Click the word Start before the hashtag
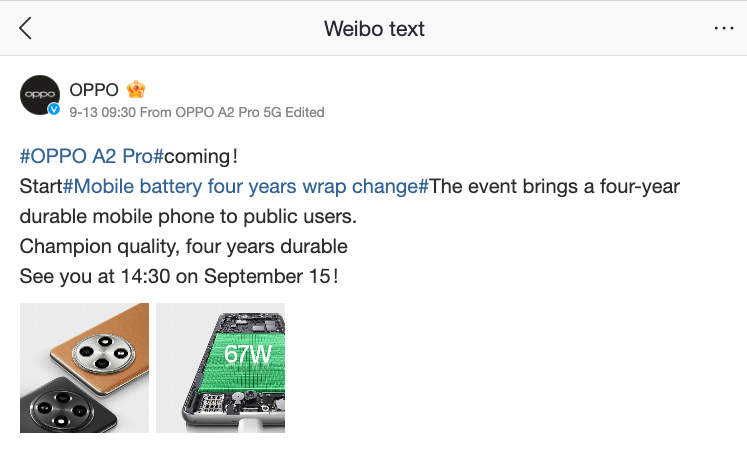747x462 pixels. [x=40, y=186]
